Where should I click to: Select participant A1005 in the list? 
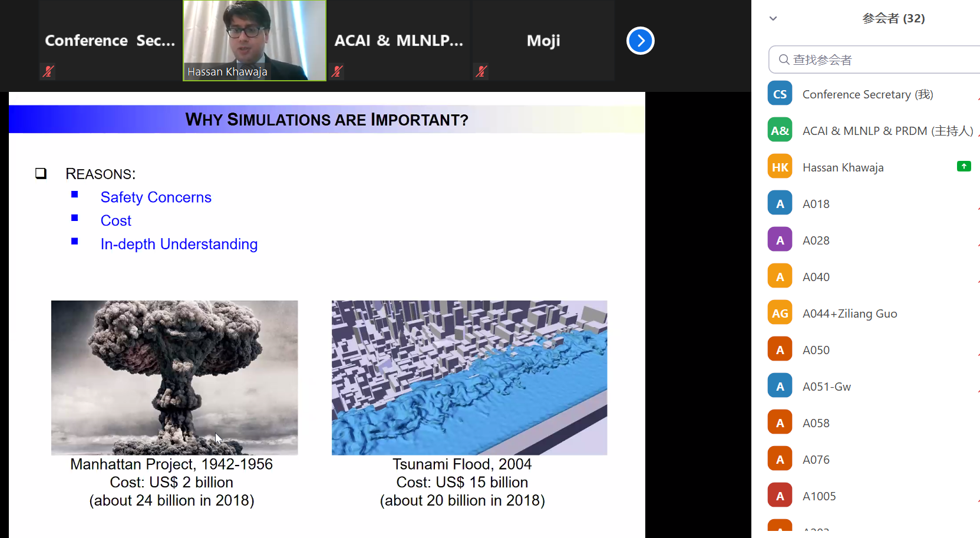coord(819,496)
